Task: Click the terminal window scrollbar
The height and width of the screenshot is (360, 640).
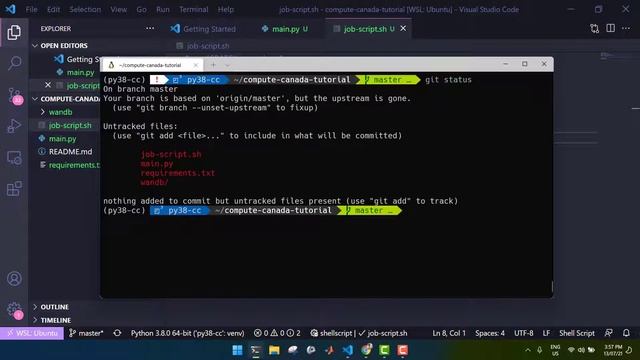Action: coord(552,286)
